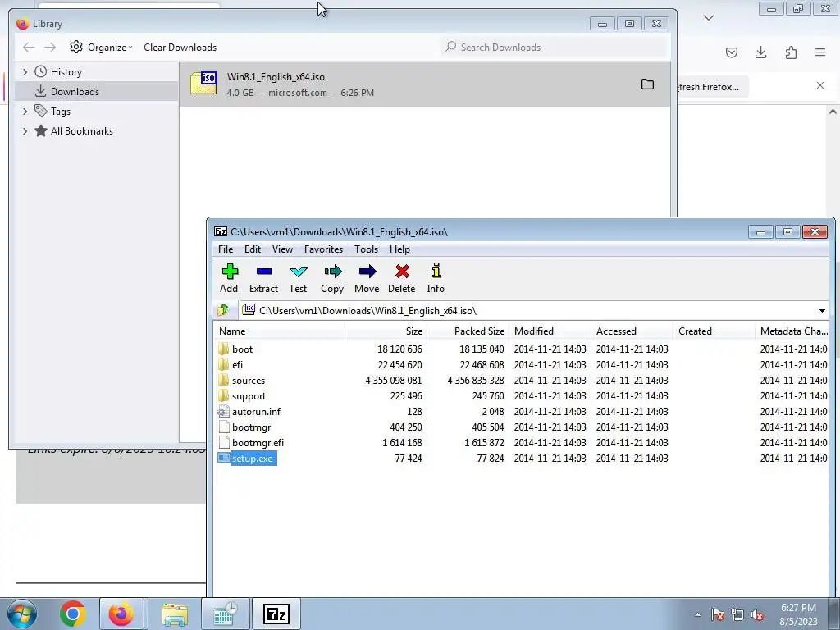
Task: Open the 7-Zip address path dropdown
Action: pyautogui.click(x=822, y=311)
